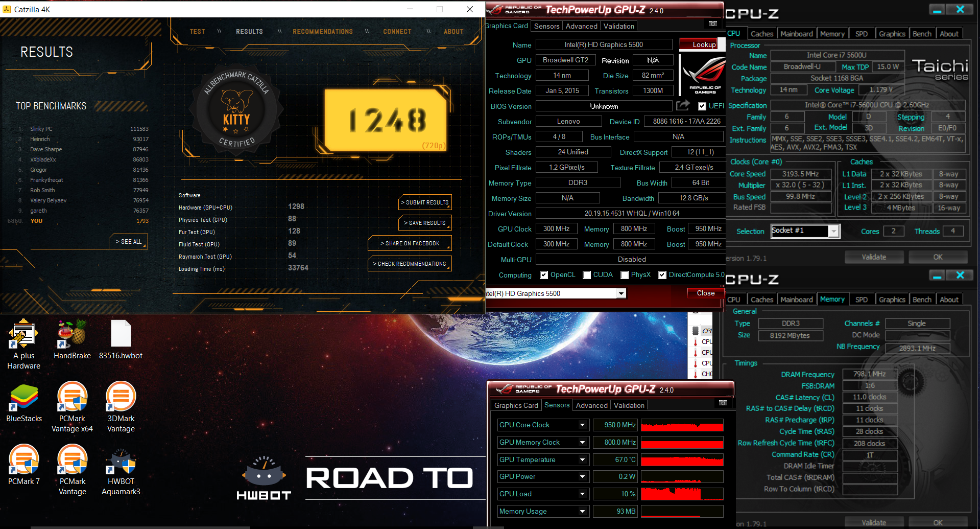980x529 pixels.
Task: Open the Mainboard tab in upper CPU-Z
Action: point(796,34)
